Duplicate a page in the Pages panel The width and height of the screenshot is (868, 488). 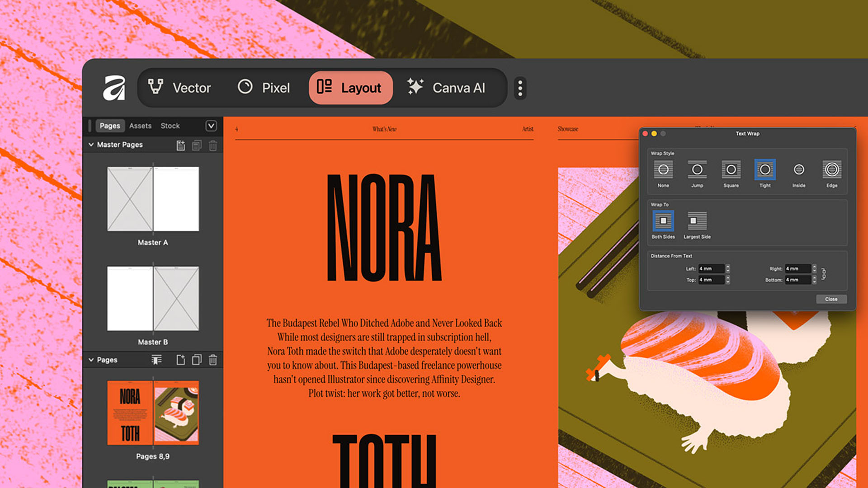197,360
